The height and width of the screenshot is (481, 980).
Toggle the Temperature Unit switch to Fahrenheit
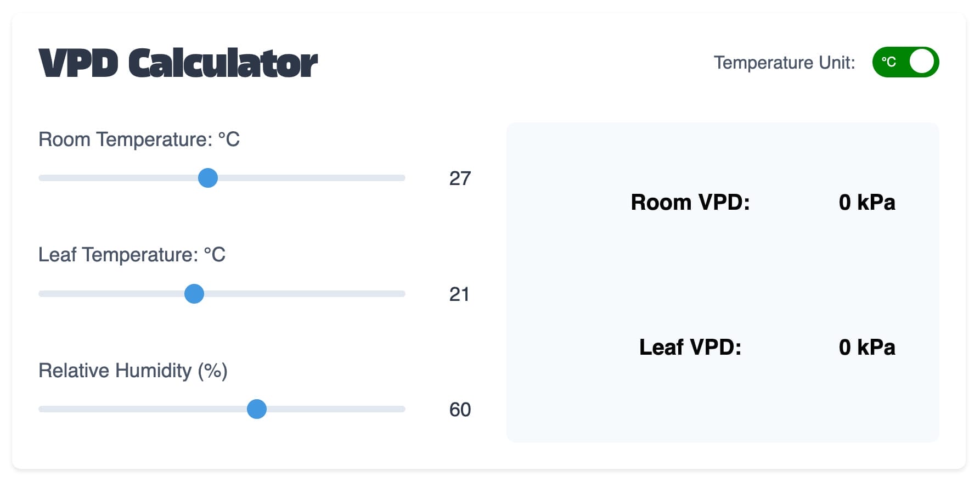click(905, 62)
